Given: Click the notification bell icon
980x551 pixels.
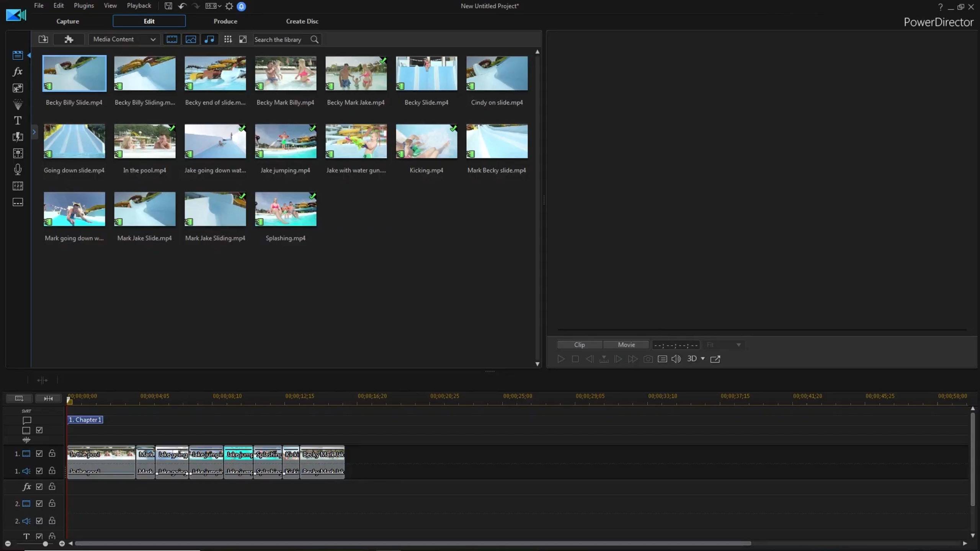Looking at the screenshot, I should point(242,6).
